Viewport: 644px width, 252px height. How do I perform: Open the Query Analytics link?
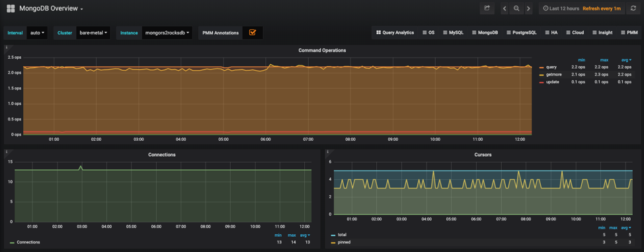pyautogui.click(x=395, y=32)
